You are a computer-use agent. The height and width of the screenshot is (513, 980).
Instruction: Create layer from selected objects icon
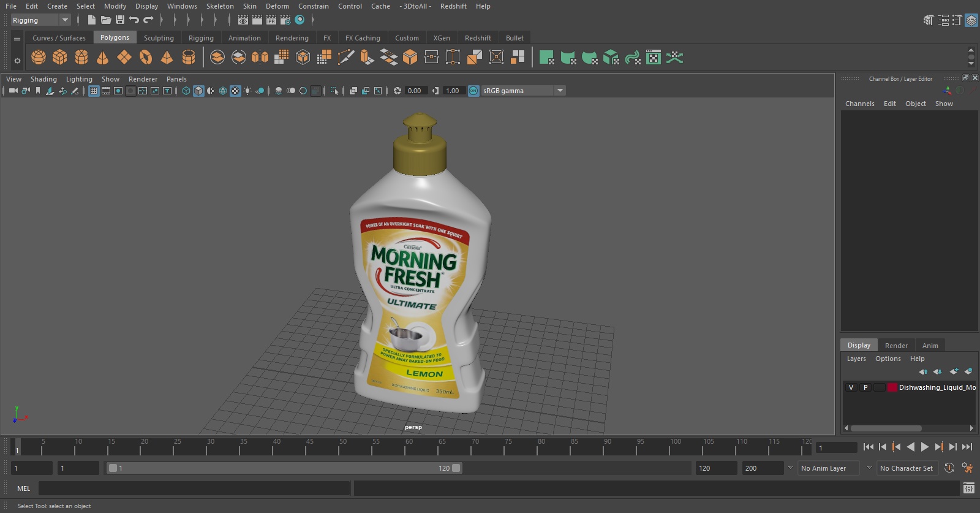[968, 371]
